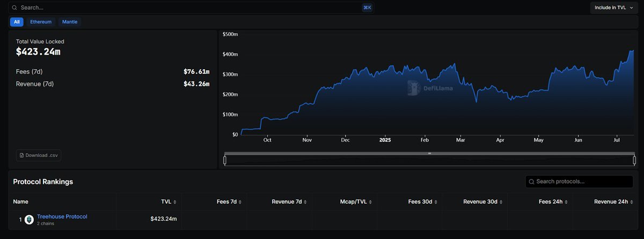Screen dimensions: 644x239
Task: Select the Mantle chain filter
Action: coord(70,22)
